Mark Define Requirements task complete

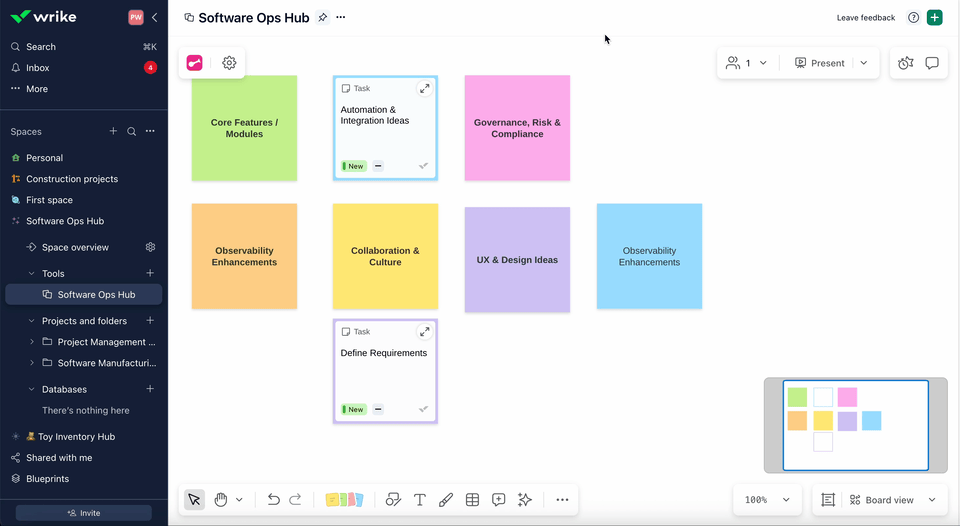[423, 409]
